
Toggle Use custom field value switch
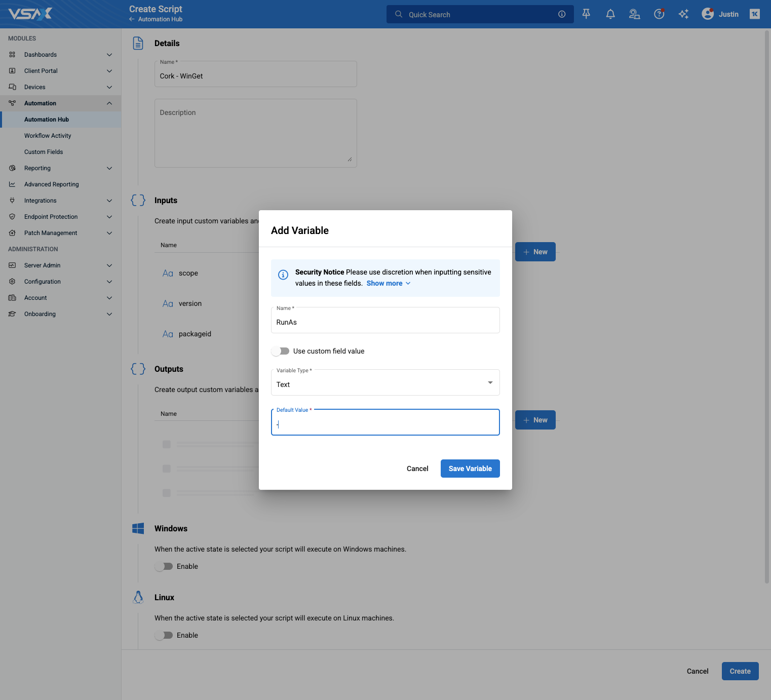pos(280,351)
